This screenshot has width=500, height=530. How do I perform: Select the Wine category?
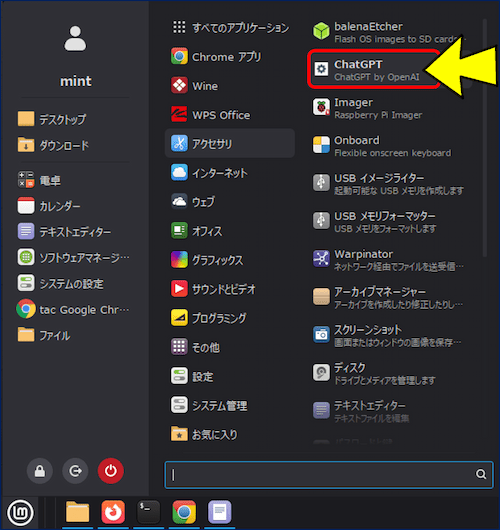point(230,86)
